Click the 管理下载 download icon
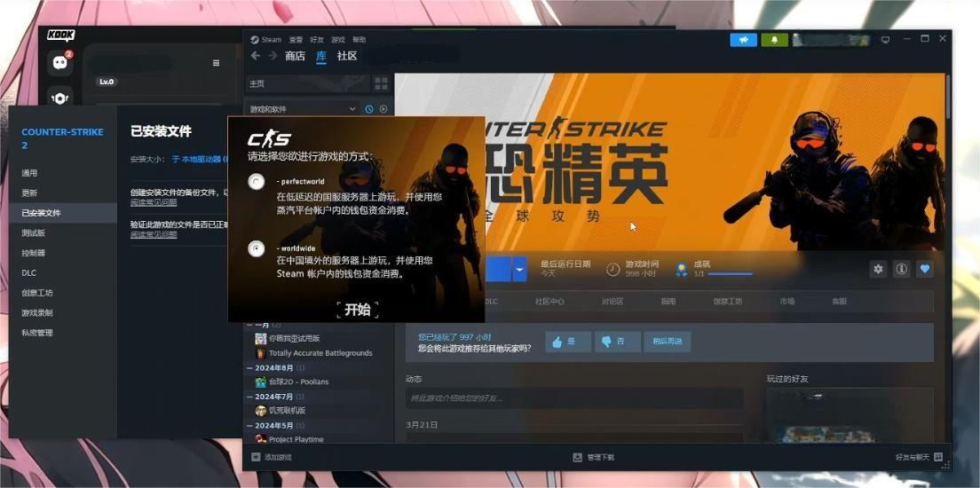The image size is (980, 488). (578, 457)
